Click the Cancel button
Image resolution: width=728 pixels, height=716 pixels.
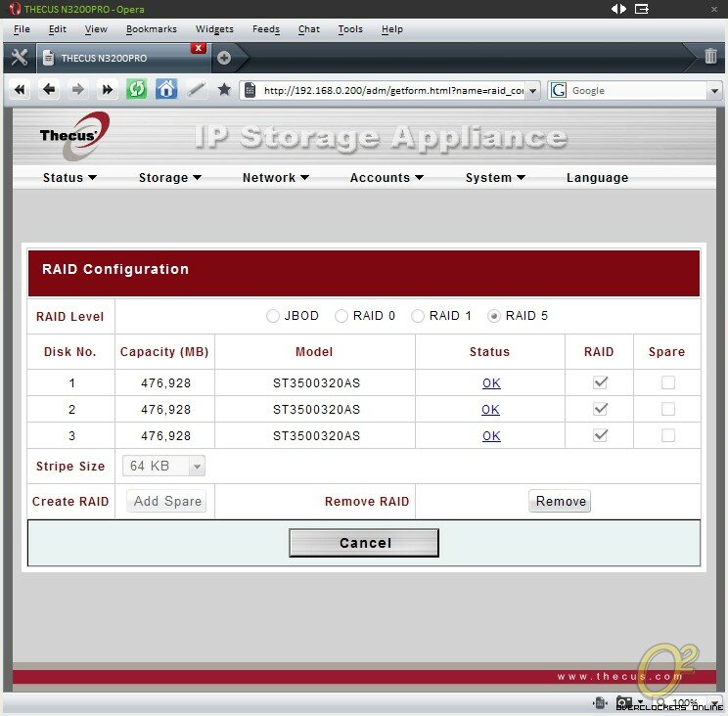pyautogui.click(x=364, y=543)
